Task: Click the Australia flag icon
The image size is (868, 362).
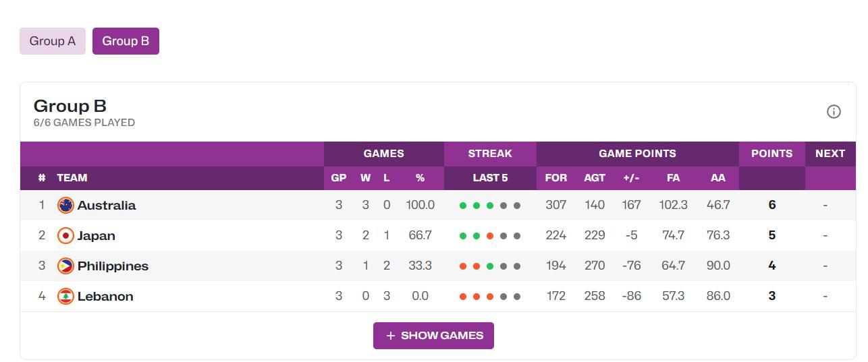Action: click(x=65, y=206)
